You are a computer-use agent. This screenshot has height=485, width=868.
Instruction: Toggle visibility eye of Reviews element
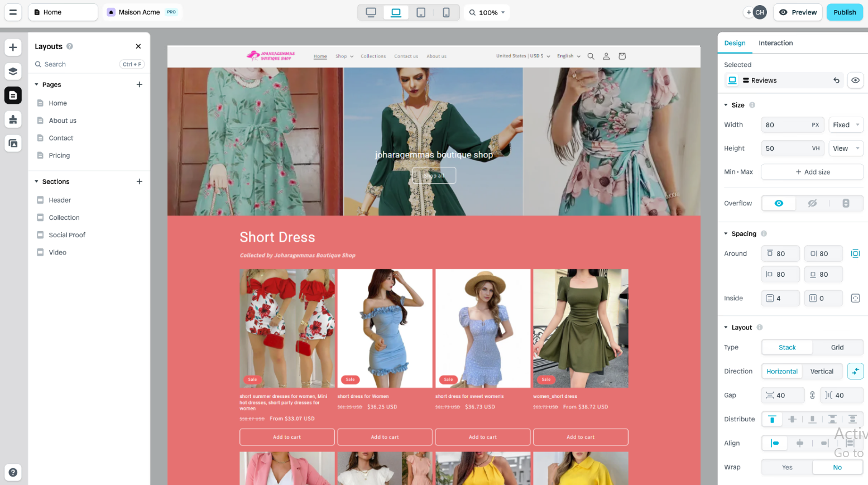(855, 80)
